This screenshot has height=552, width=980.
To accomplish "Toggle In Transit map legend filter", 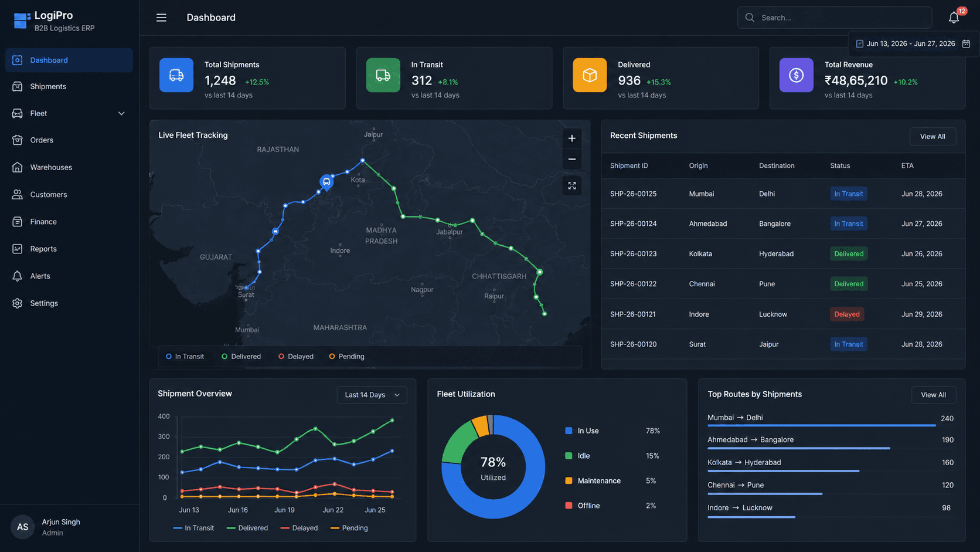I will (185, 357).
